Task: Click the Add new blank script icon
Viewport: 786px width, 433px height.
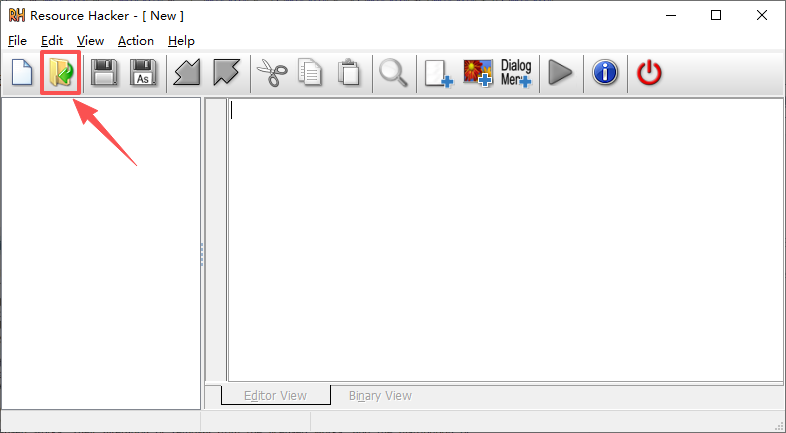Action: [x=439, y=74]
